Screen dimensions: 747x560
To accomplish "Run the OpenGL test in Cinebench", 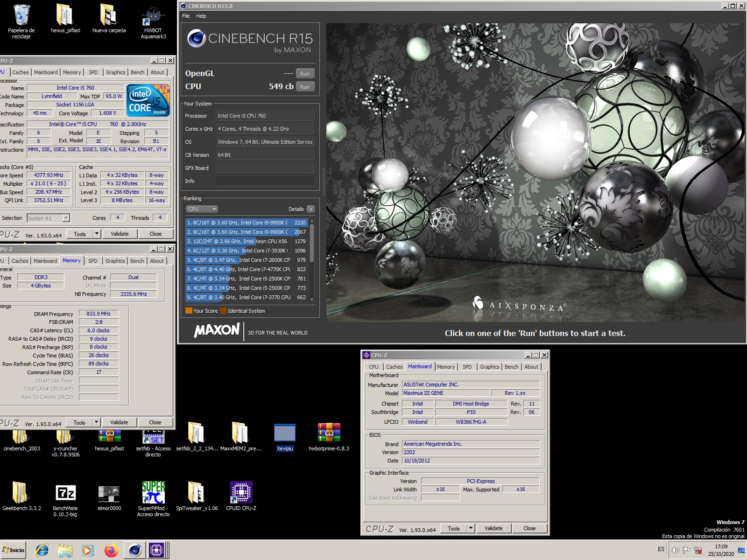I will click(305, 74).
